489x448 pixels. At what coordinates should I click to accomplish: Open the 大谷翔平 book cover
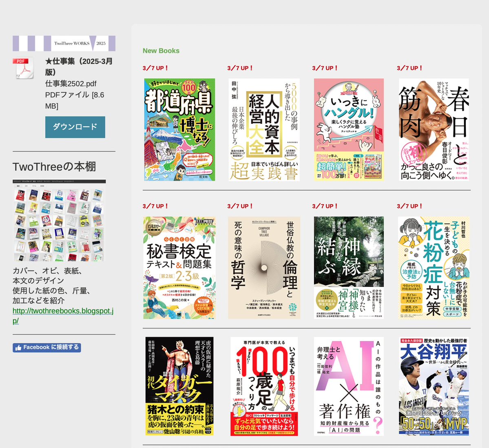434,386
